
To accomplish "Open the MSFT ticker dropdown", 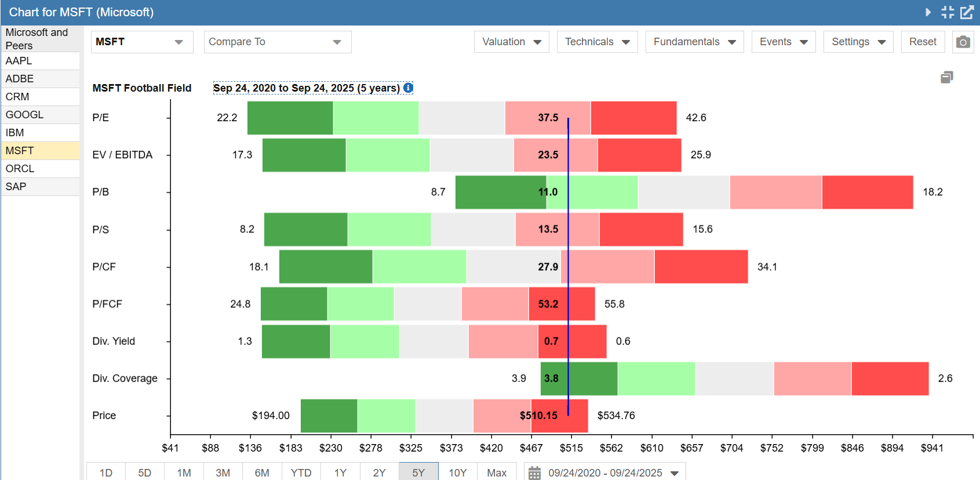I will [141, 42].
